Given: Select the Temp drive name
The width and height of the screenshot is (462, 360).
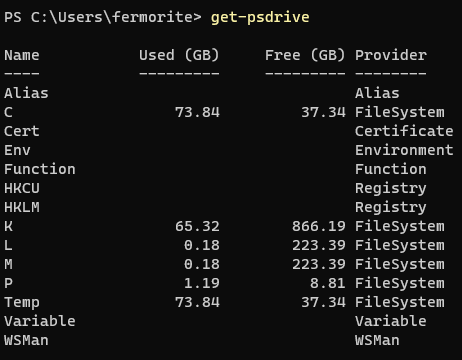Looking at the screenshot, I should [x=22, y=302].
